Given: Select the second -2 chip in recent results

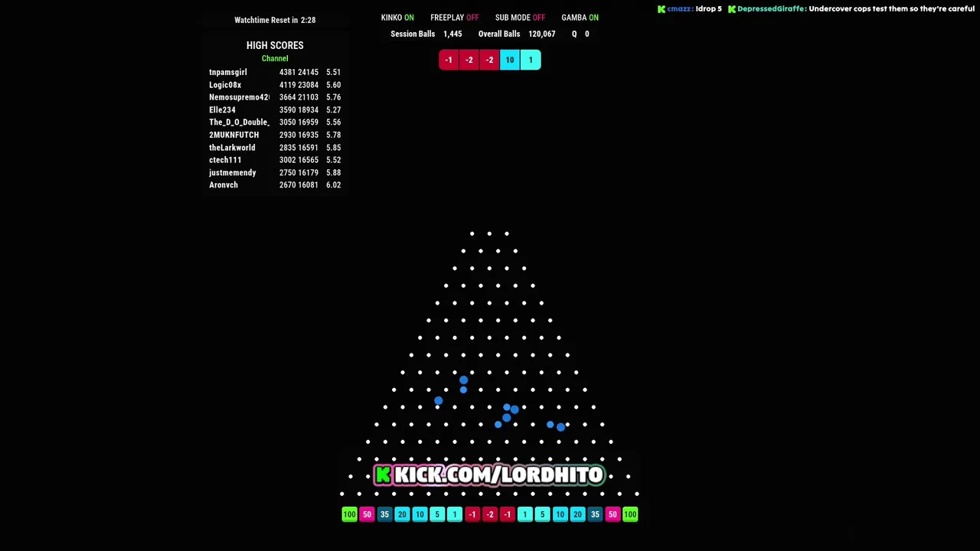Looking at the screenshot, I should pyautogui.click(x=489, y=60).
